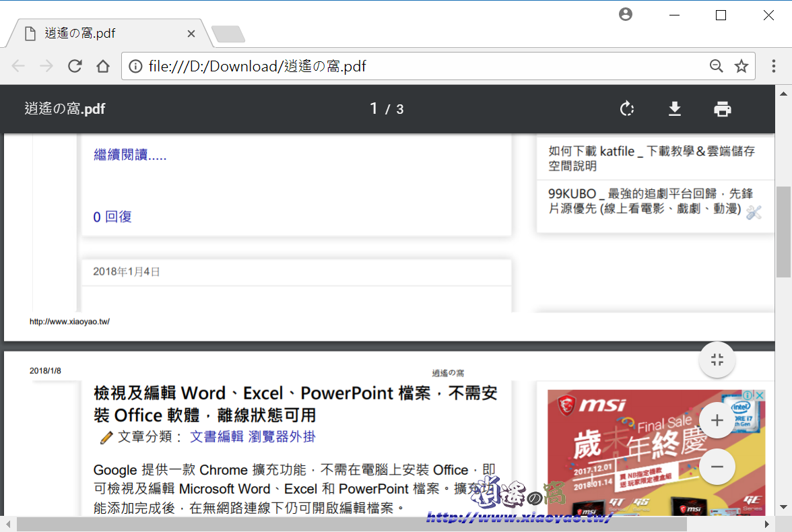Go back to previous page
792x532 pixels.
(x=18, y=66)
